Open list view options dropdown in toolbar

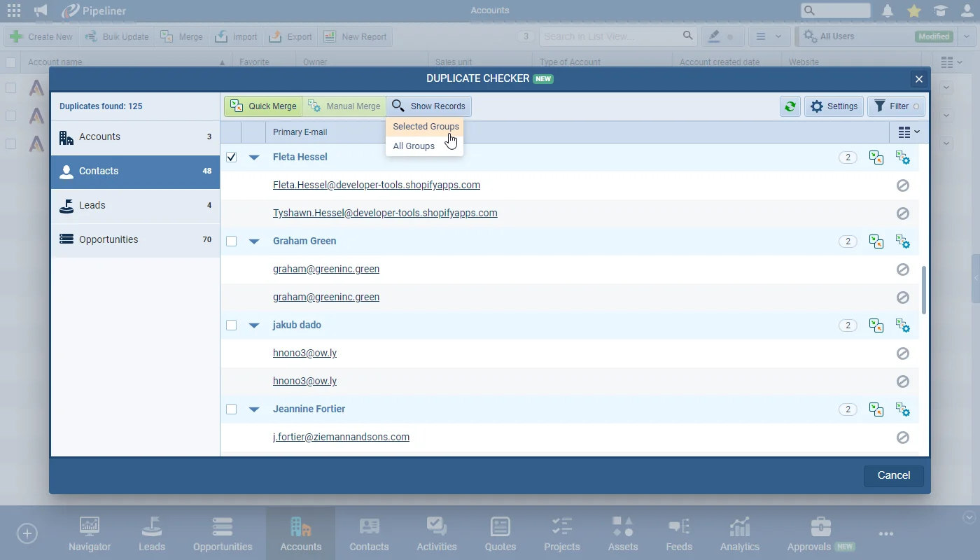[x=769, y=36]
